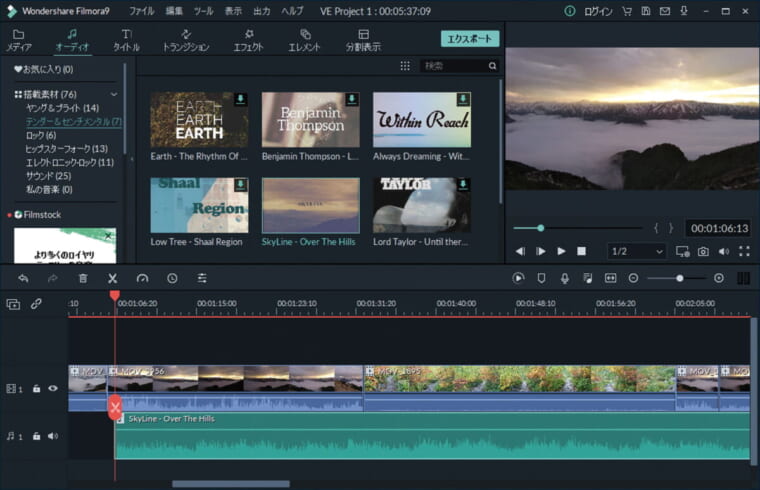Open the speed gauge tool
Screen dimensions: 760x490
coord(142,278)
